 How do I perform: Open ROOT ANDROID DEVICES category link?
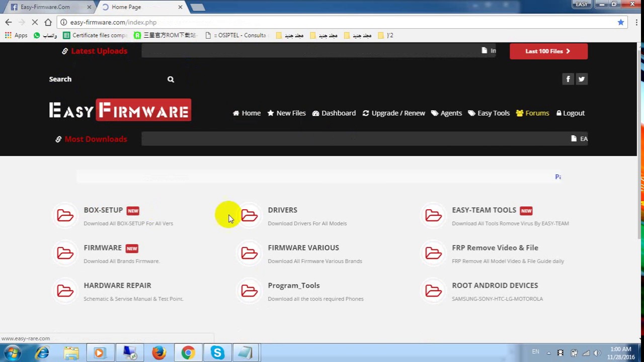[495, 286]
